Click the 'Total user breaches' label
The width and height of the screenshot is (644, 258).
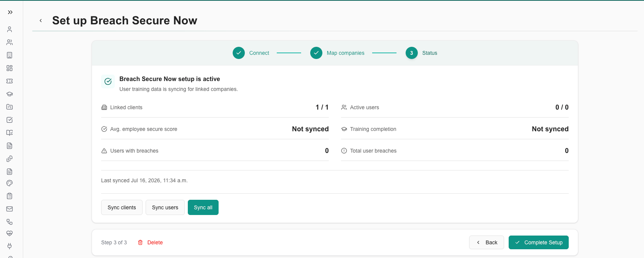point(373,151)
